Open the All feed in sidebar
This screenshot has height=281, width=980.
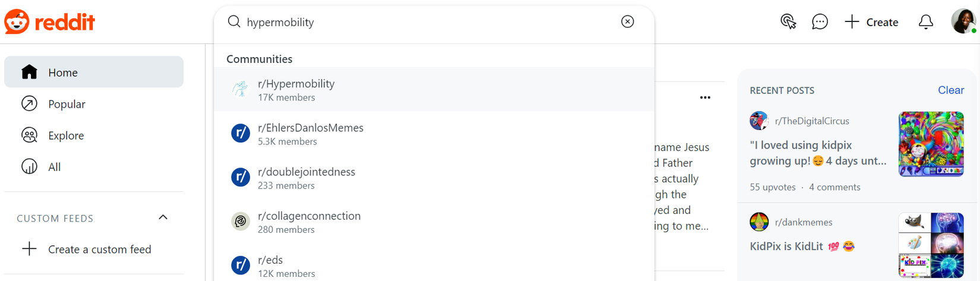94,167
